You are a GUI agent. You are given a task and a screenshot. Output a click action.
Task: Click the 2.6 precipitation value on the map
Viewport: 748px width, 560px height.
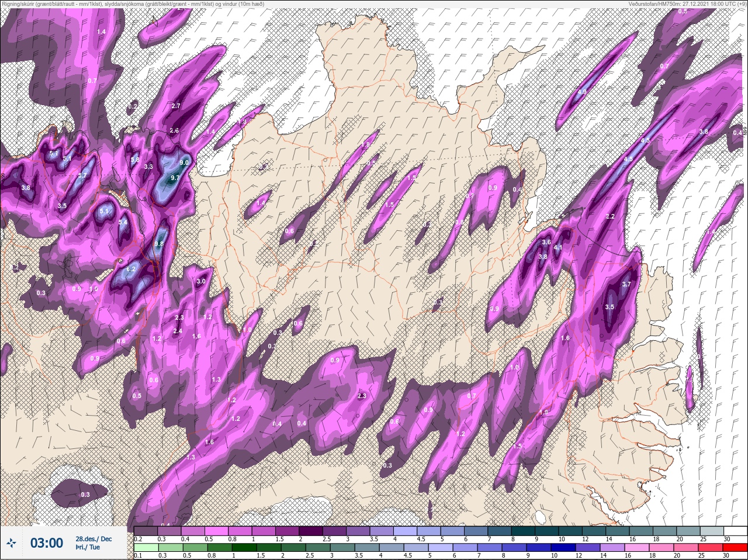point(174,131)
